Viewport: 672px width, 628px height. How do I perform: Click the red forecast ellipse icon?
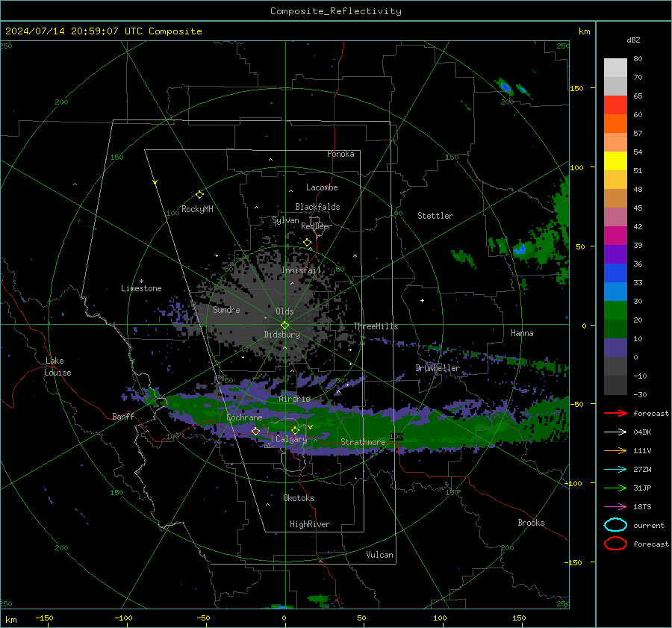pyautogui.click(x=615, y=544)
